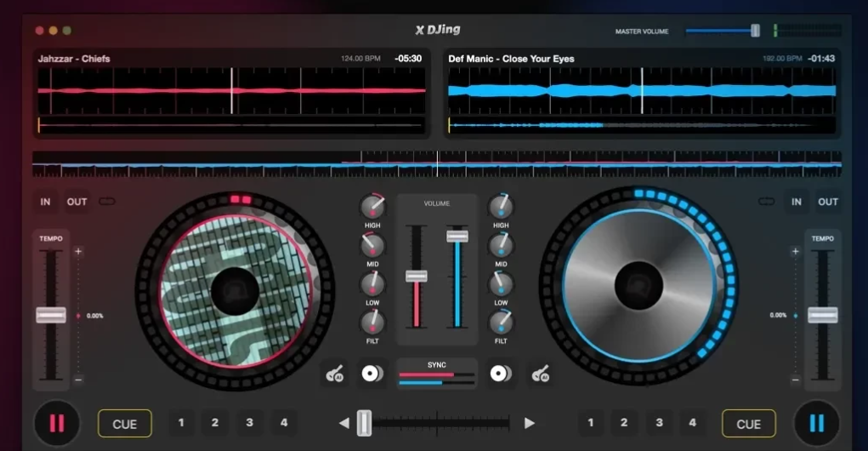Click the left deck track overview strip

231,125
